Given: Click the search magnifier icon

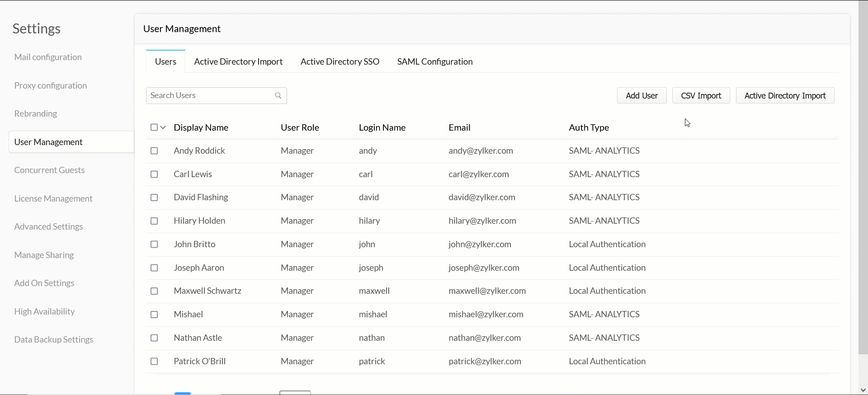Looking at the screenshot, I should [x=278, y=95].
